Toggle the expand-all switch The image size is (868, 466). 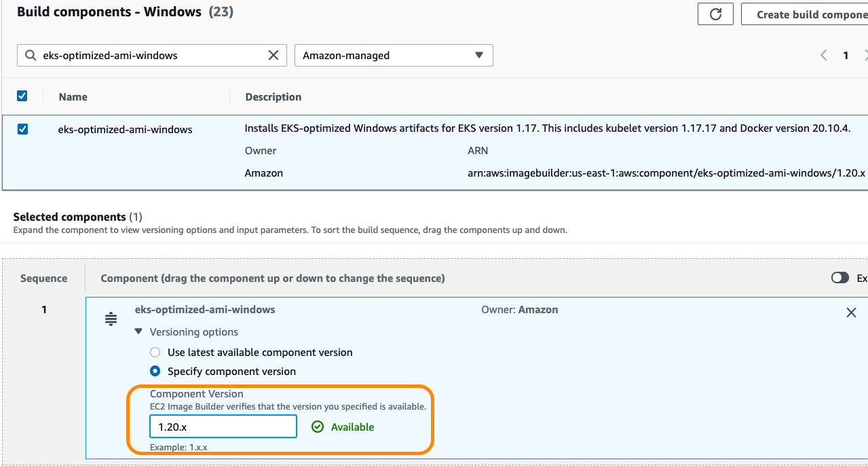click(839, 278)
